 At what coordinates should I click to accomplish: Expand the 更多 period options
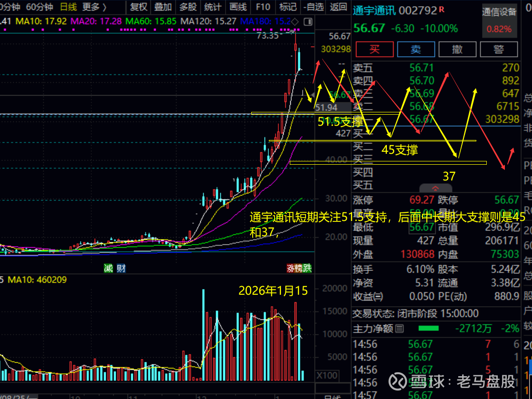tap(94, 7)
